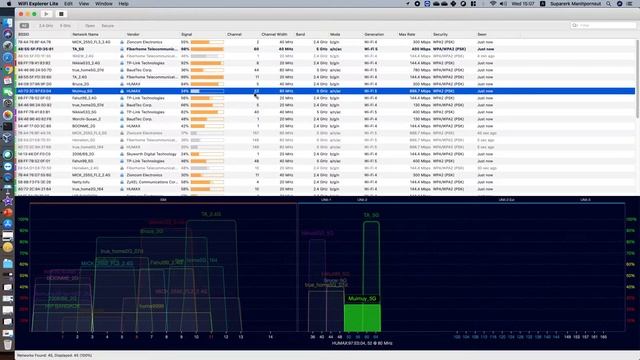Stop scanning with the stop button
Image resolution: width=640 pixels, height=360 pixels.
(x=61, y=14)
